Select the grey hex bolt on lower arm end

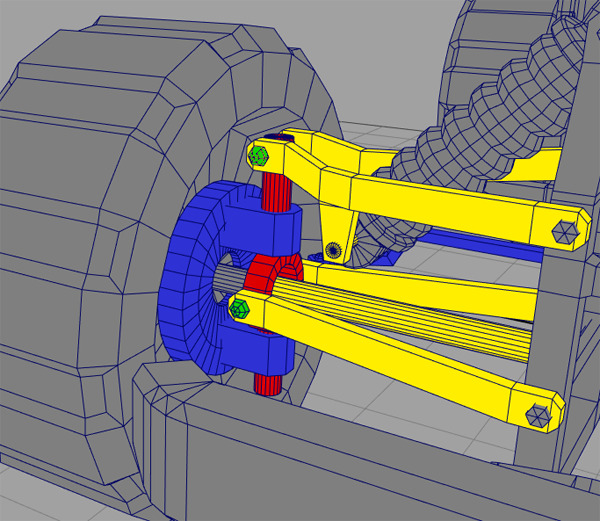click(539, 415)
